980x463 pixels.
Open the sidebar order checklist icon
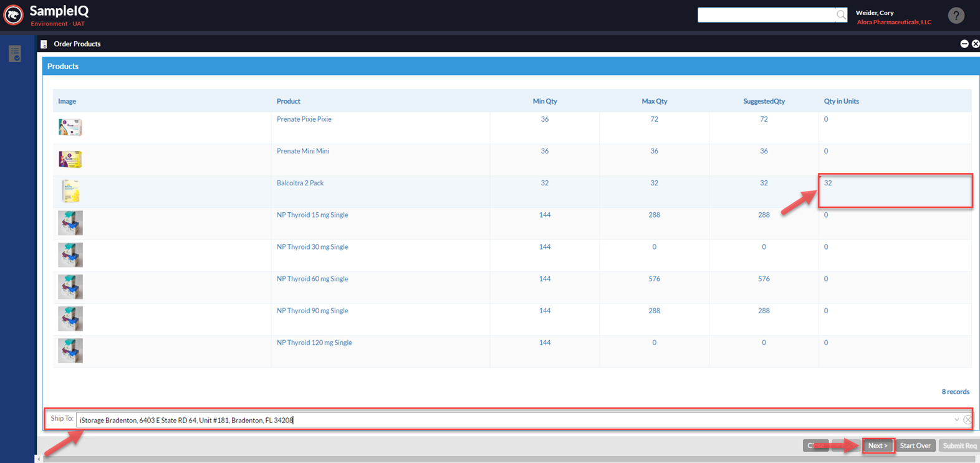[15, 54]
